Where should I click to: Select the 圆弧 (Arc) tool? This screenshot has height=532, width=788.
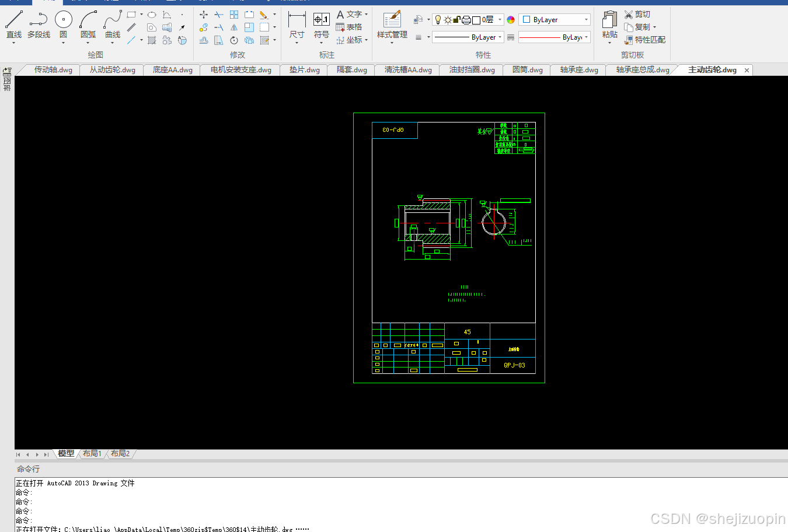tap(88, 25)
